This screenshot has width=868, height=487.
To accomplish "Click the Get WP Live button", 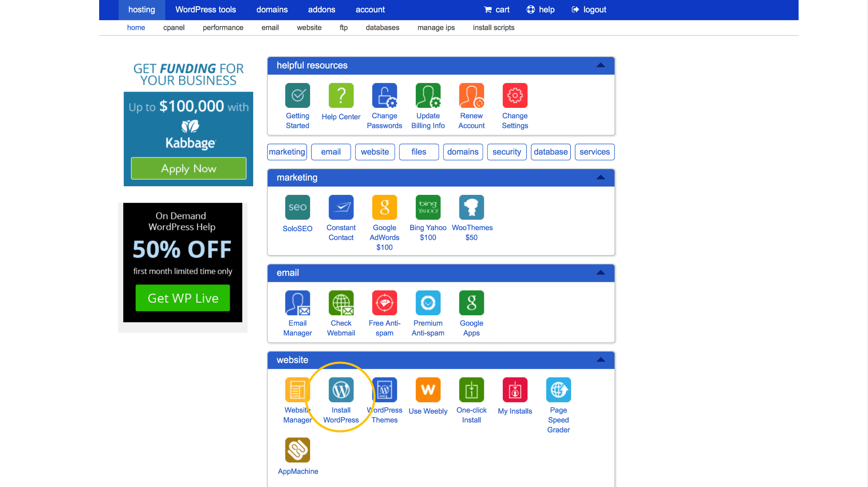I will [182, 297].
